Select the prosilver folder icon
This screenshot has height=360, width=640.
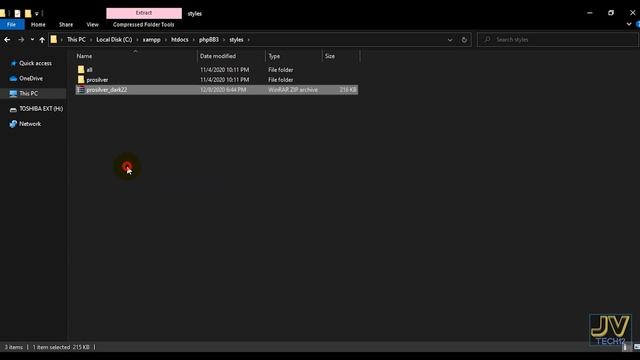point(81,80)
